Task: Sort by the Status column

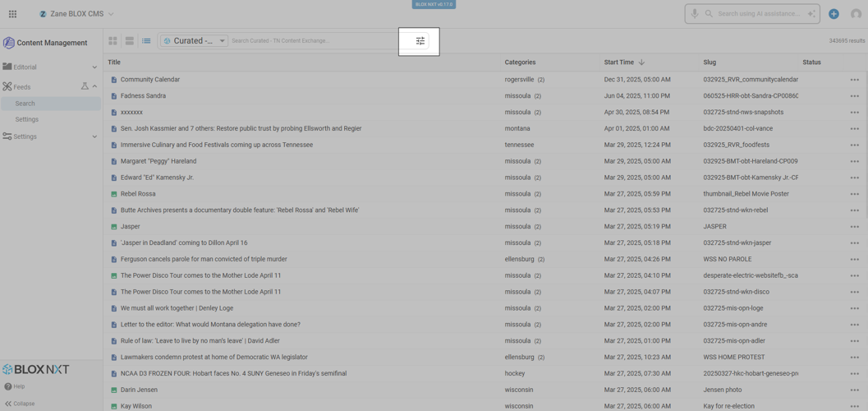Action: [x=811, y=62]
